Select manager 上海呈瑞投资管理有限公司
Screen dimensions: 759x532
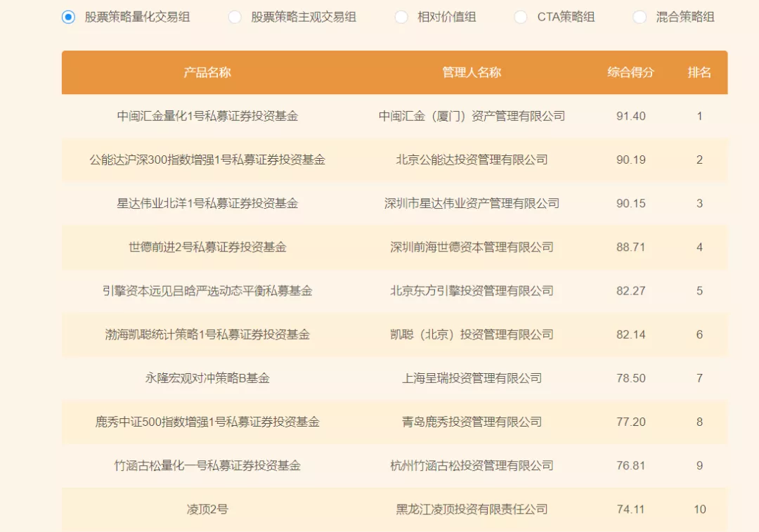click(472, 378)
